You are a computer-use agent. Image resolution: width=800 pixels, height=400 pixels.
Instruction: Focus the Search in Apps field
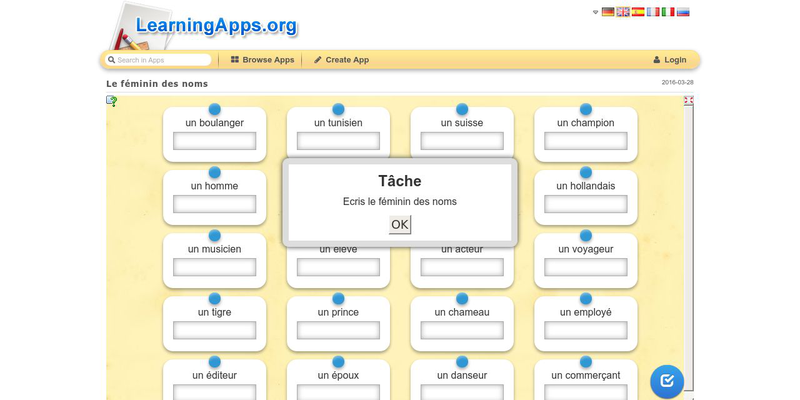point(160,60)
